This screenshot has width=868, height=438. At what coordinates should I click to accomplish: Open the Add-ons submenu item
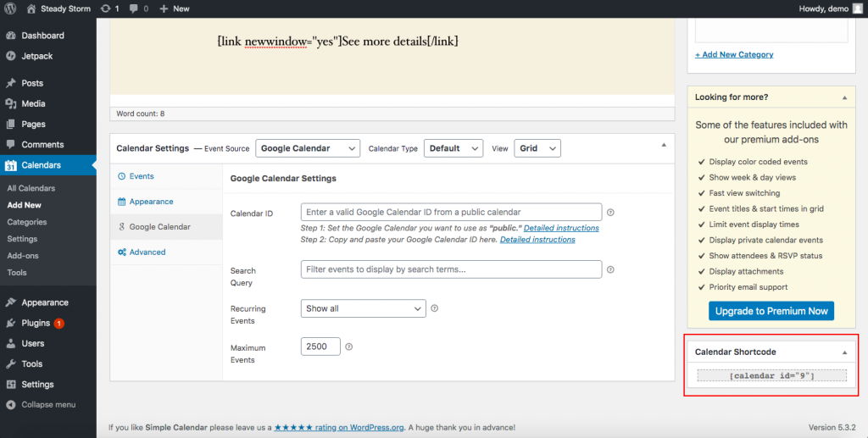(x=23, y=256)
